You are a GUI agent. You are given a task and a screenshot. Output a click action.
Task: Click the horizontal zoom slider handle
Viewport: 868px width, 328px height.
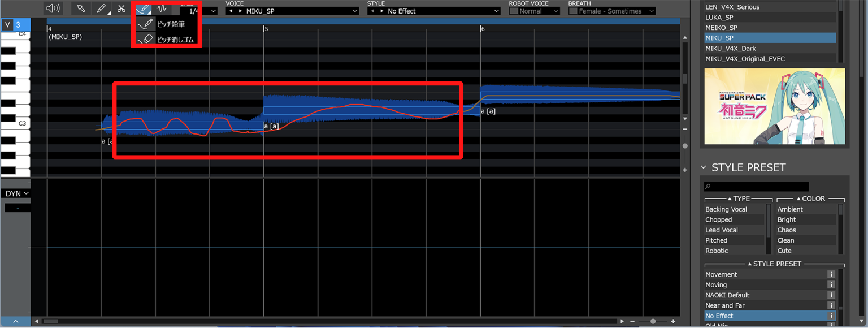click(653, 321)
